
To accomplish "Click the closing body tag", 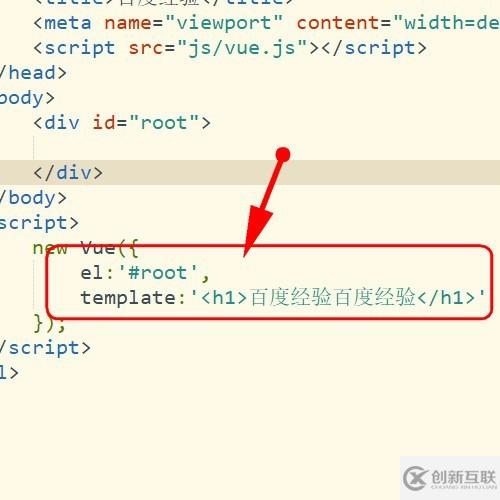I will pyautogui.click(x=33, y=198).
